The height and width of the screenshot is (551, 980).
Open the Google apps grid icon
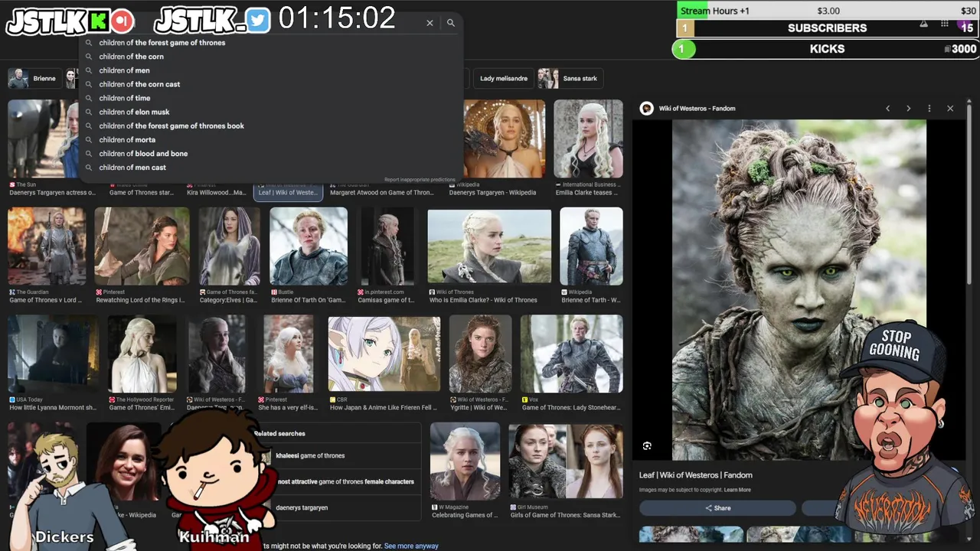pos(945,24)
